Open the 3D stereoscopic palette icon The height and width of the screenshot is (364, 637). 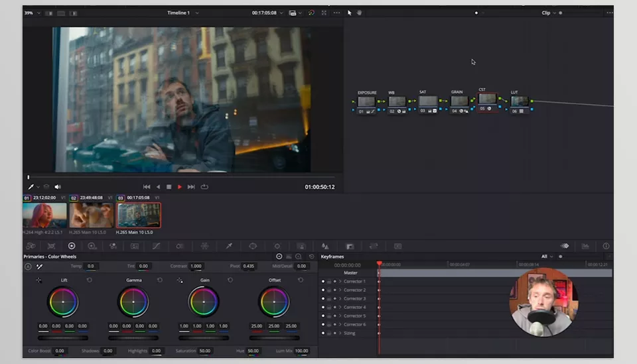point(397,246)
